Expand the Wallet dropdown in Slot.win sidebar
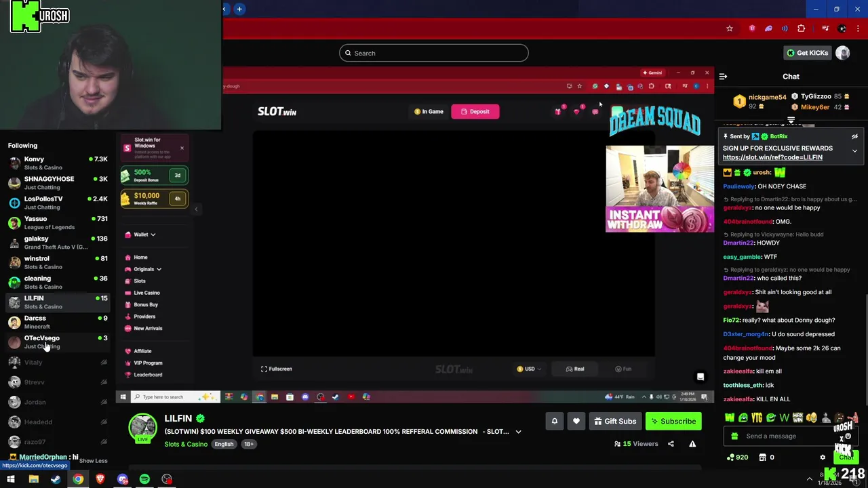This screenshot has height=488, width=868. click(x=140, y=235)
